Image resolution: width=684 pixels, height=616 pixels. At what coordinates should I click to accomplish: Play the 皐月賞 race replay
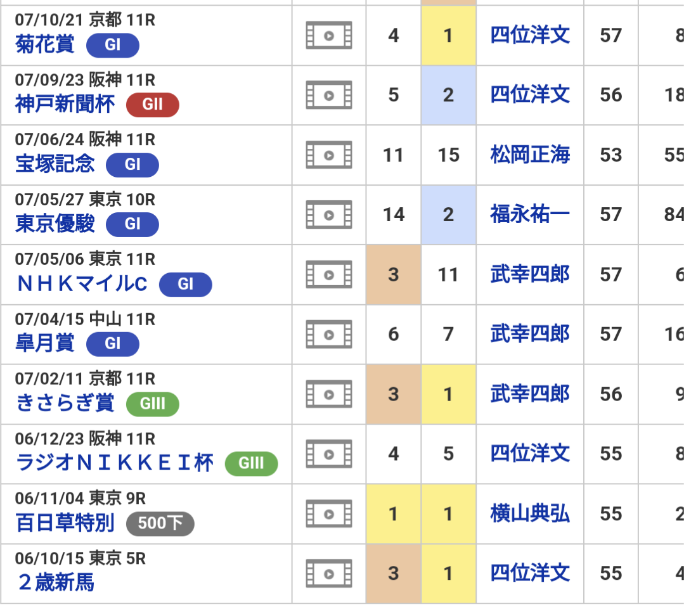(x=329, y=334)
